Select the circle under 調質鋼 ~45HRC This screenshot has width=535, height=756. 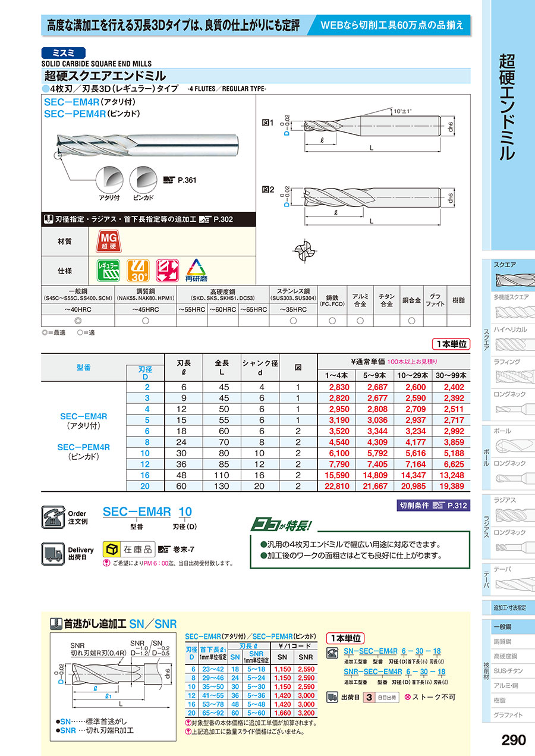pos(146,321)
